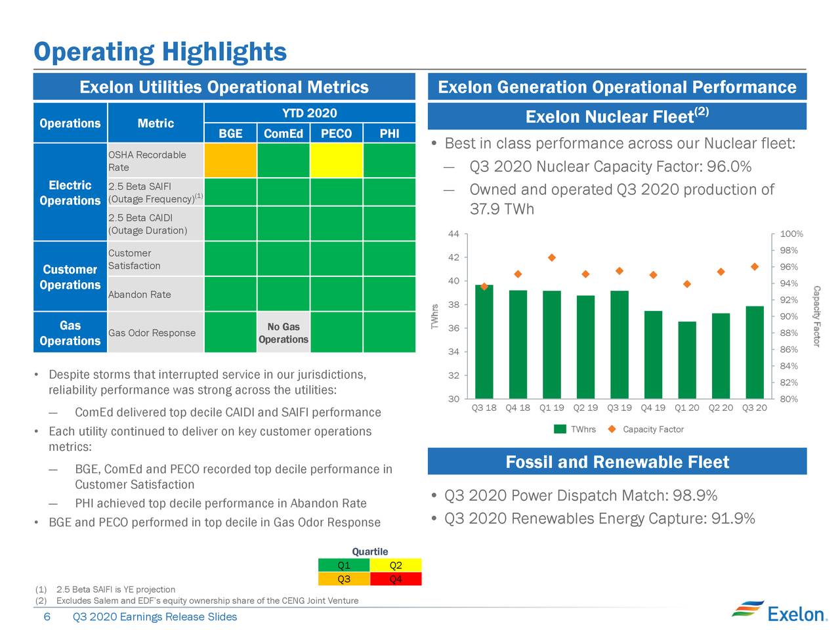The image size is (840, 630).
Task: Click the PECO column header
Action: coord(336,133)
